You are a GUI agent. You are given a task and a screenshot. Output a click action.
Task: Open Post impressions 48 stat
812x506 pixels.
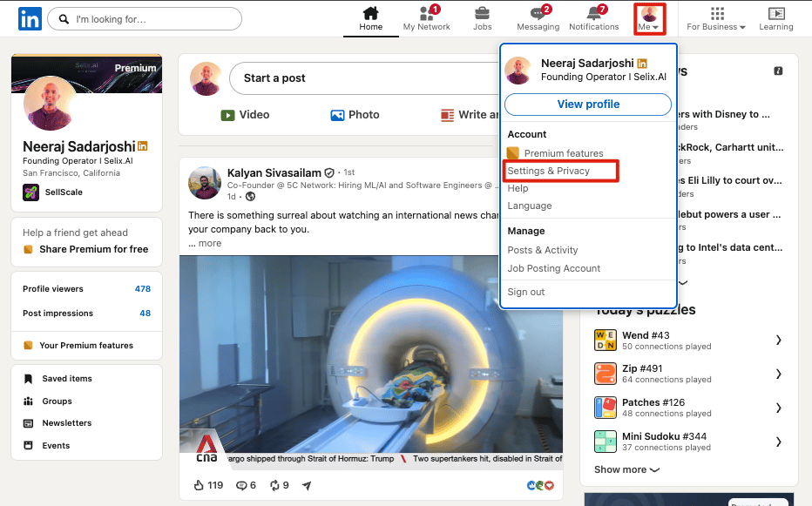click(86, 314)
